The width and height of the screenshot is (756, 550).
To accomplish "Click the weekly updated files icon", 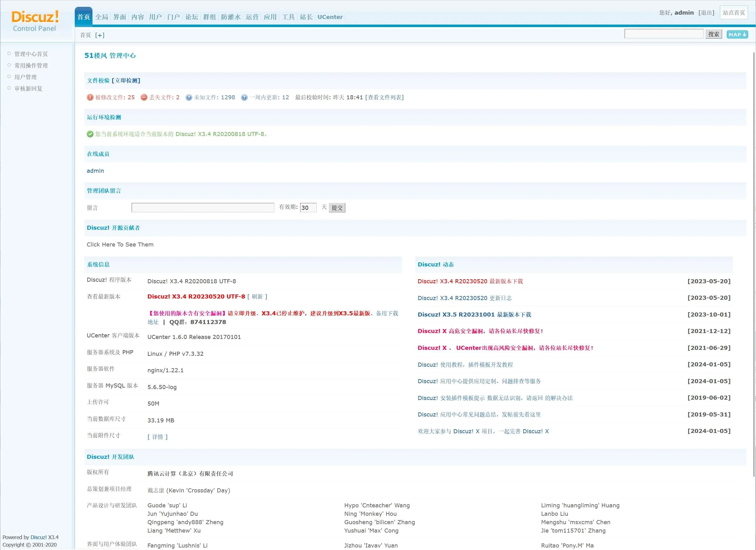I will [x=244, y=97].
